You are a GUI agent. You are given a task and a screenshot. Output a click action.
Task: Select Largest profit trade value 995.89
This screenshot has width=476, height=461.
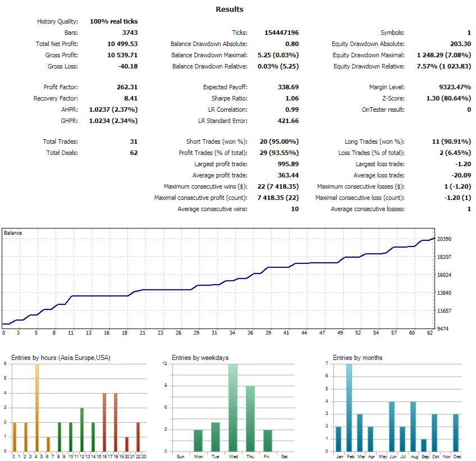point(288,164)
